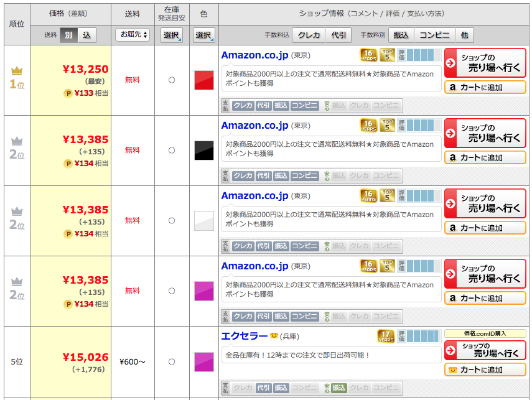Filter by 振込 payment method
The width and height of the screenshot is (532, 400).
pyautogui.click(x=401, y=35)
